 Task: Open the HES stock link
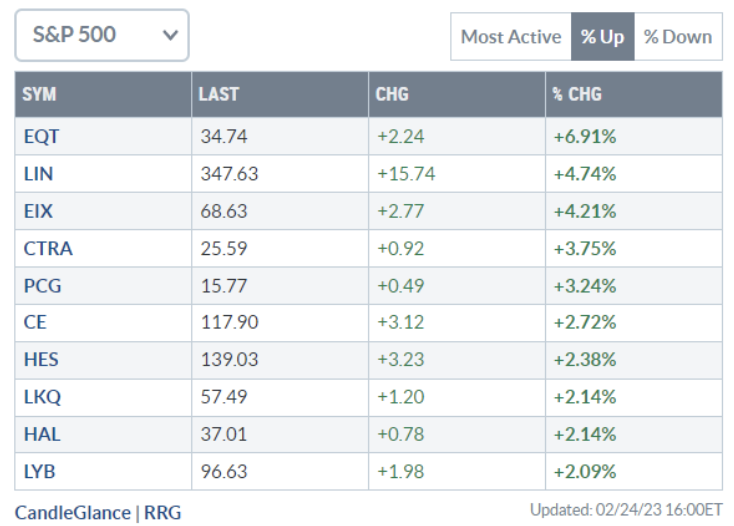pyautogui.click(x=40, y=359)
